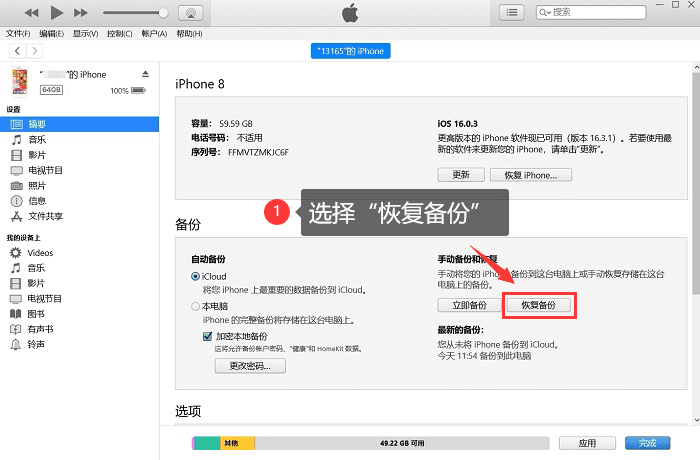Focus the 搜索 search field
The height and width of the screenshot is (460, 700).
click(x=591, y=12)
